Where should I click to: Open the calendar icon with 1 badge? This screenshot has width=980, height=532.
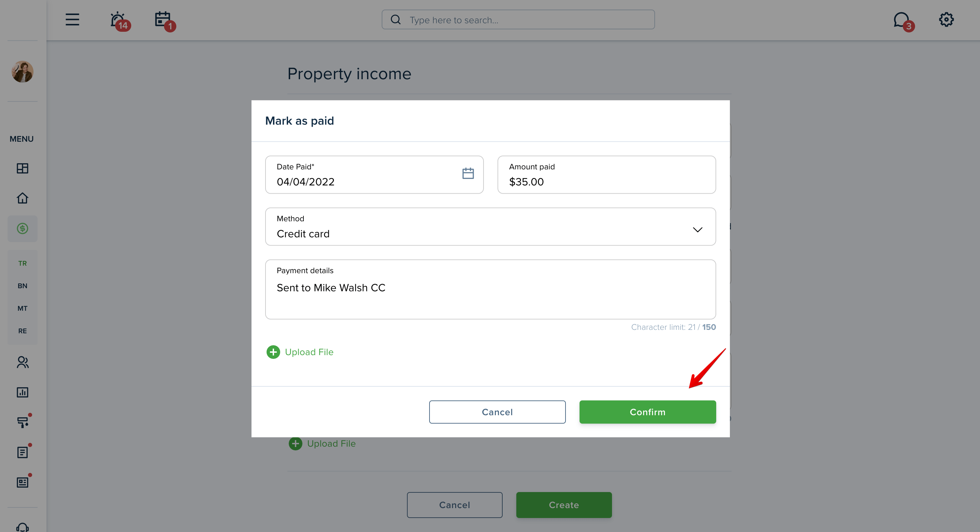click(164, 20)
